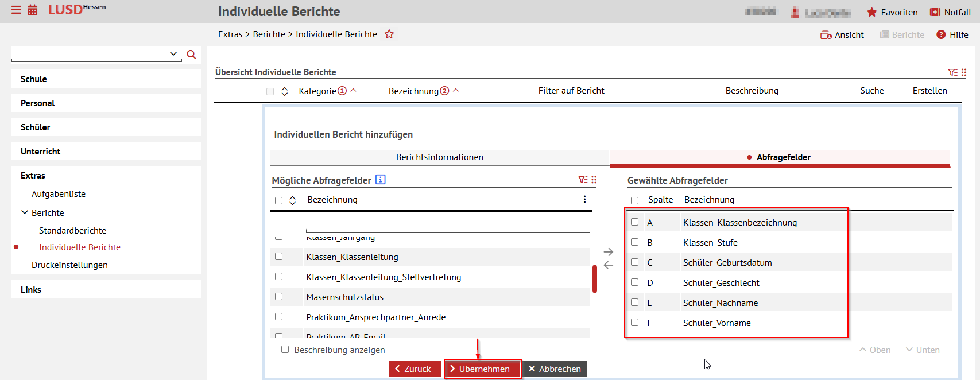
Task: Check Masernschutzstatus field
Action: [279, 297]
